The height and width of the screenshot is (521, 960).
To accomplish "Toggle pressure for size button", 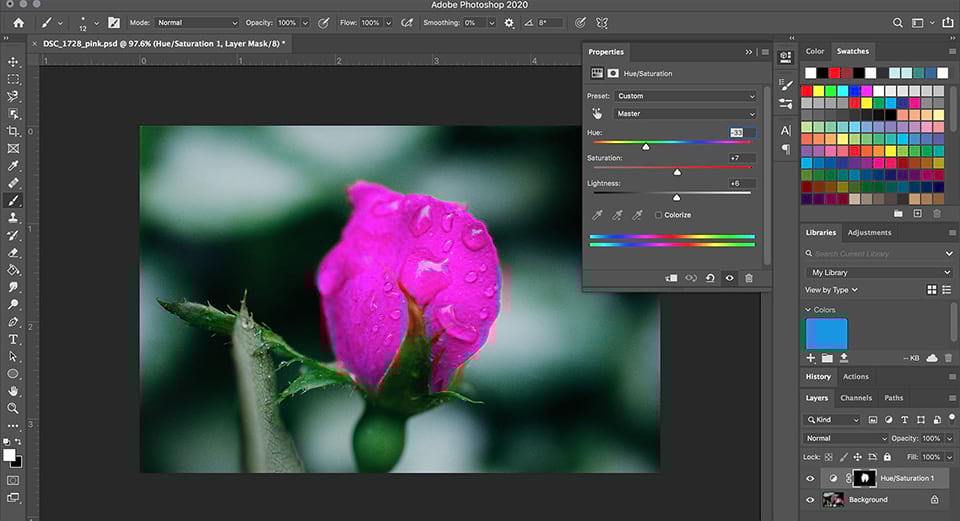I will 580,23.
